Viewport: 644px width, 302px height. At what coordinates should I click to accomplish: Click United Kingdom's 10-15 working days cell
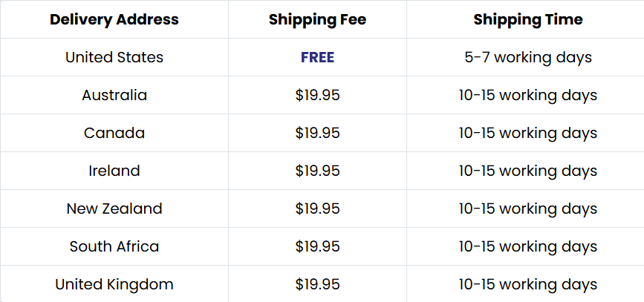[x=527, y=284]
